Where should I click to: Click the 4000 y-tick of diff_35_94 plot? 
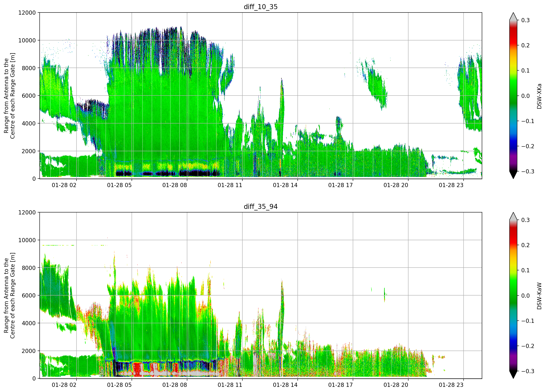tap(29, 323)
